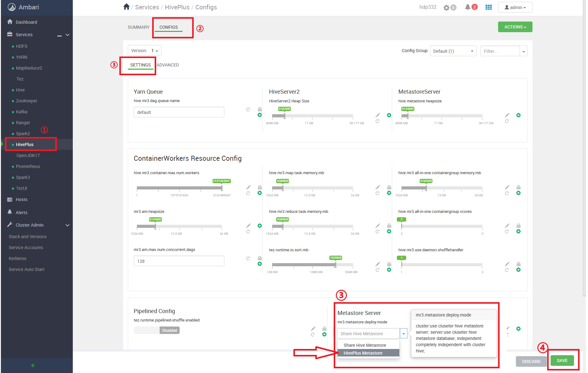Click lock icon for hive.mr3.all-in-one.containergroup.memory.mb
The width and height of the screenshot is (588, 373).
pos(518,187)
